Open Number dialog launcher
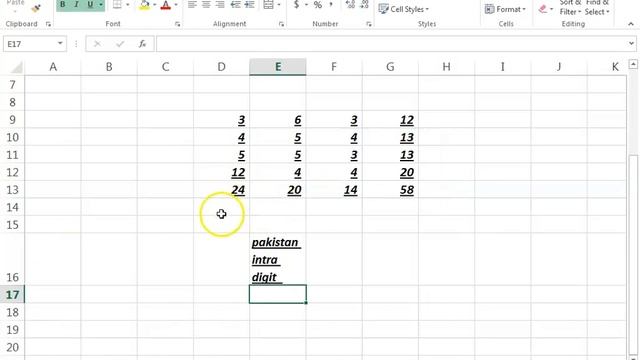Image resolution: width=640 pixels, height=360 pixels. [x=369, y=24]
